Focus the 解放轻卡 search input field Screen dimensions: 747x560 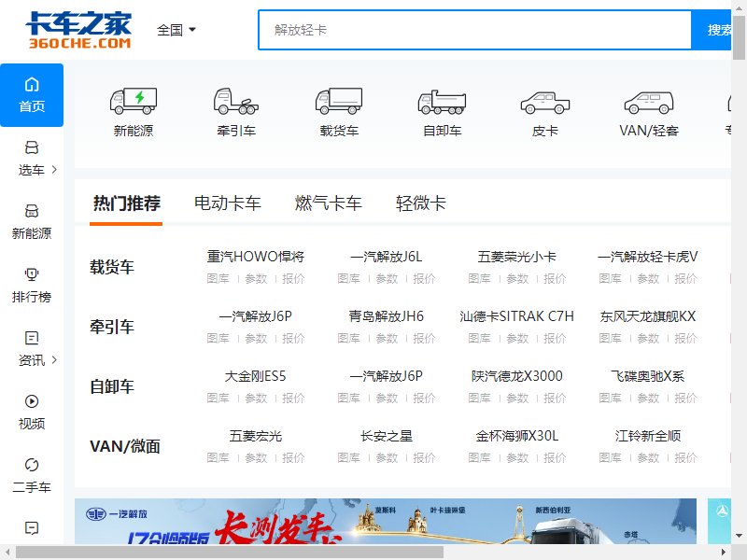coord(474,30)
